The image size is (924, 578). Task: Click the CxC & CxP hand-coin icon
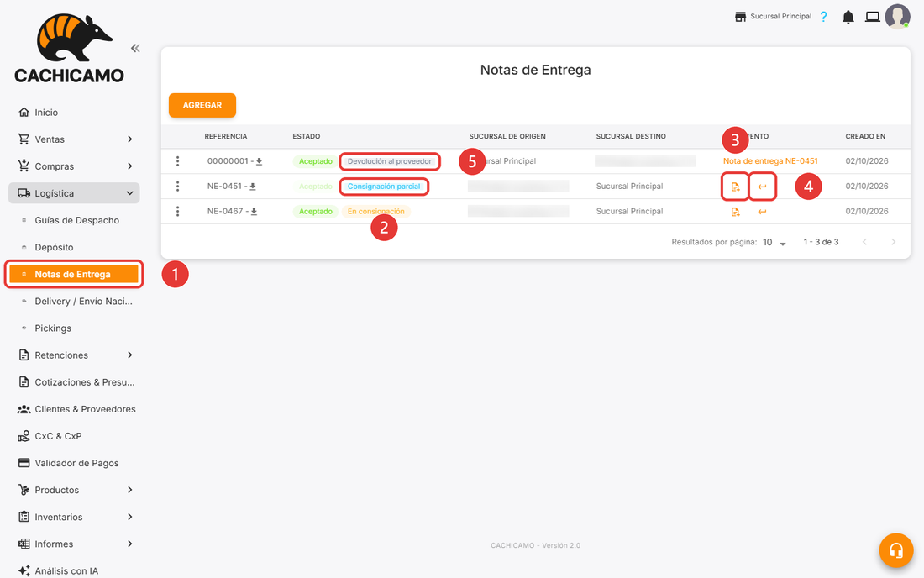pyautogui.click(x=24, y=436)
